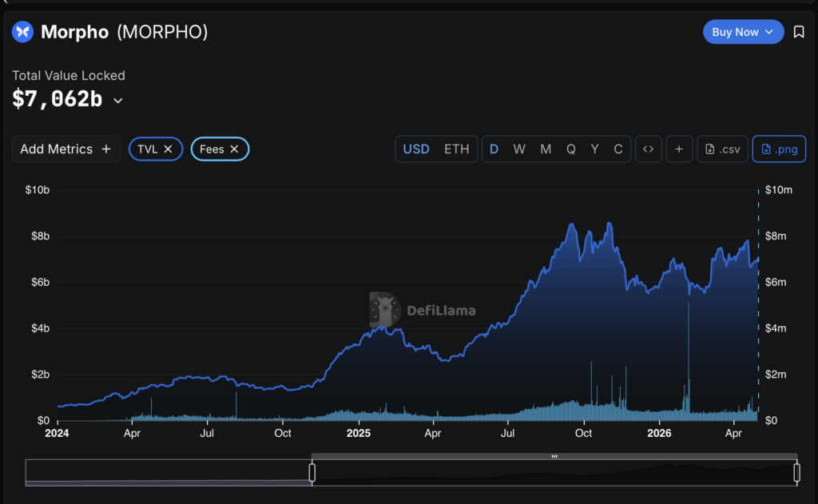Viewport: 818px width, 504px height.
Task: Switch chart grouping to Weekly (W)
Action: pos(519,149)
